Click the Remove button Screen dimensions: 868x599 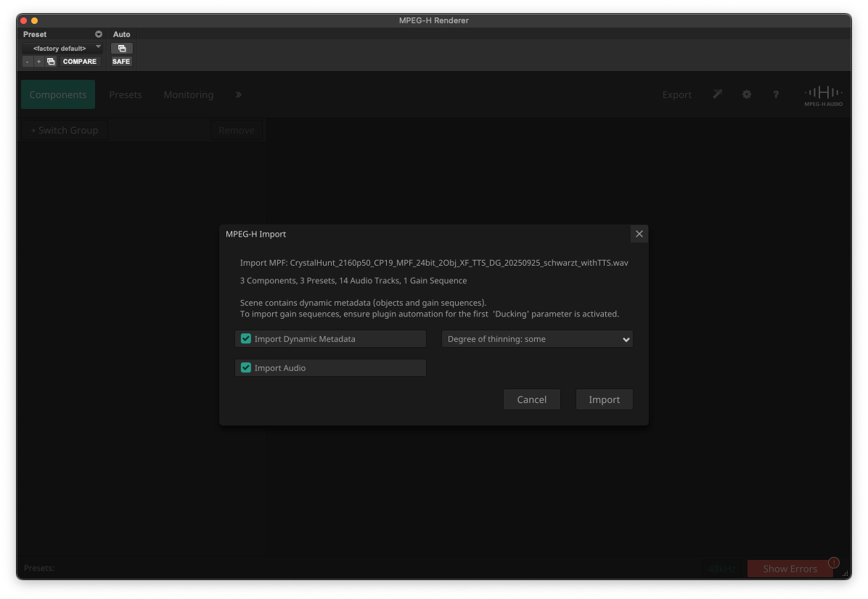237,130
